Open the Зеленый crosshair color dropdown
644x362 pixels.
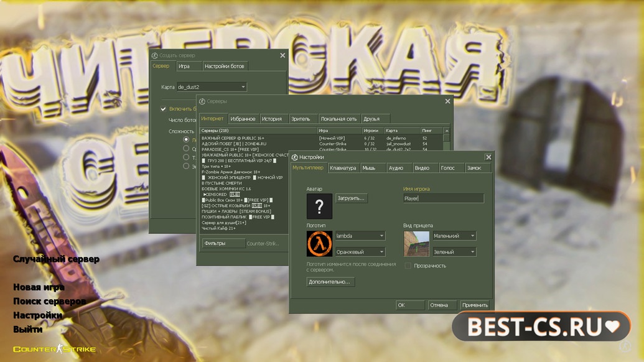[454, 251]
